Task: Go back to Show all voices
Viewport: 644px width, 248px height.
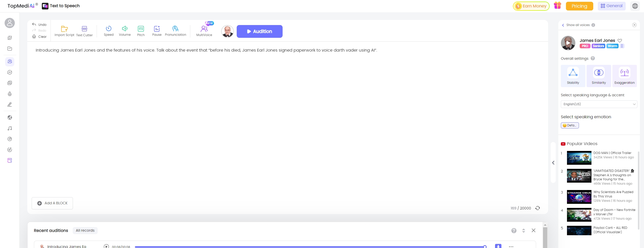Action: (576, 25)
